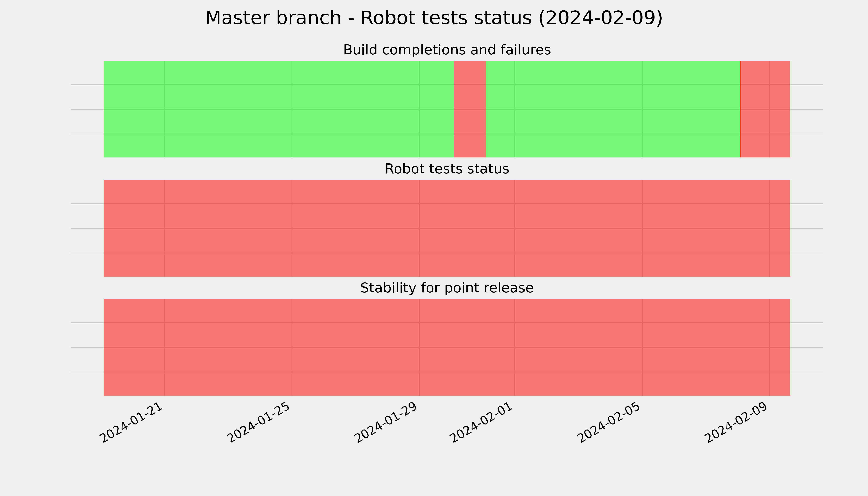The image size is (868, 496).
Task: Click the green region between the two red build failures
Action: tap(613, 109)
